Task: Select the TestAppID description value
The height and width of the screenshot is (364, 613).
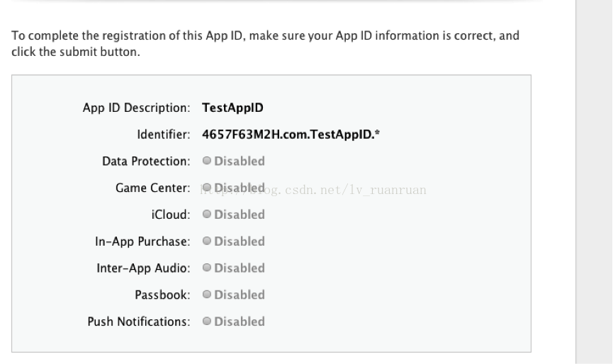Action: point(232,108)
